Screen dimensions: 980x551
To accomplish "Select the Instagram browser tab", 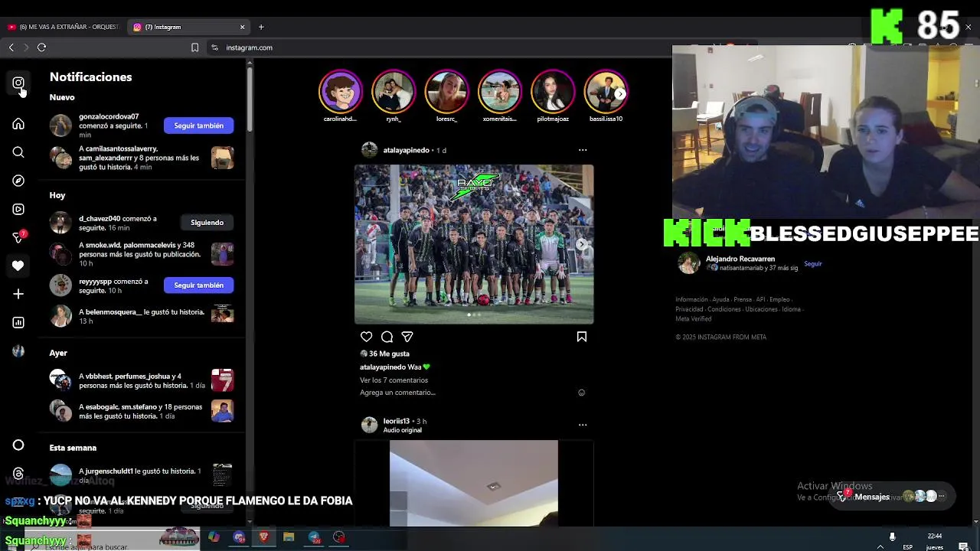I will point(188,27).
